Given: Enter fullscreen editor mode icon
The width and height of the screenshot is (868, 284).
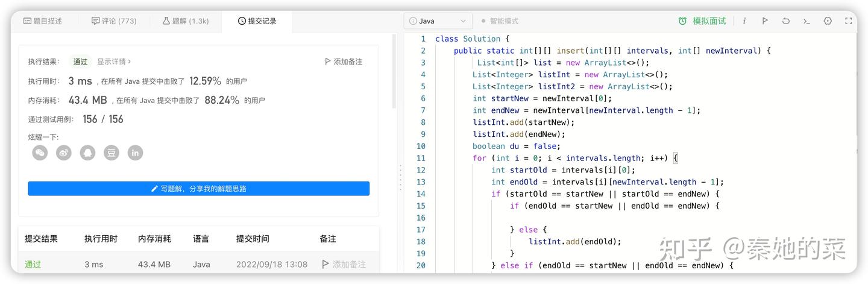Looking at the screenshot, I should [849, 21].
